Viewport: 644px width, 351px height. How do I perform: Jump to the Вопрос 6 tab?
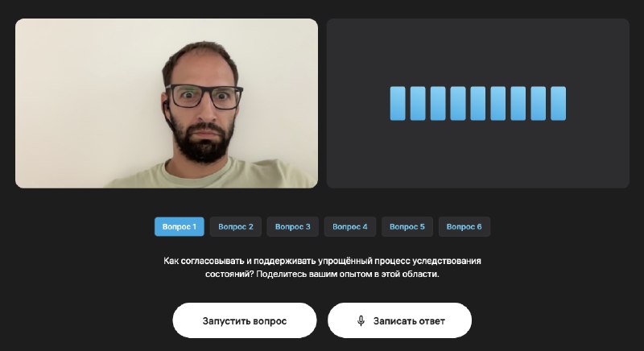tap(464, 226)
